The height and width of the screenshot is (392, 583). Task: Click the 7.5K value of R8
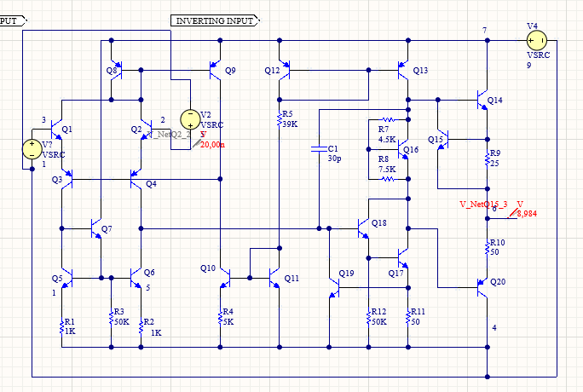(x=387, y=169)
